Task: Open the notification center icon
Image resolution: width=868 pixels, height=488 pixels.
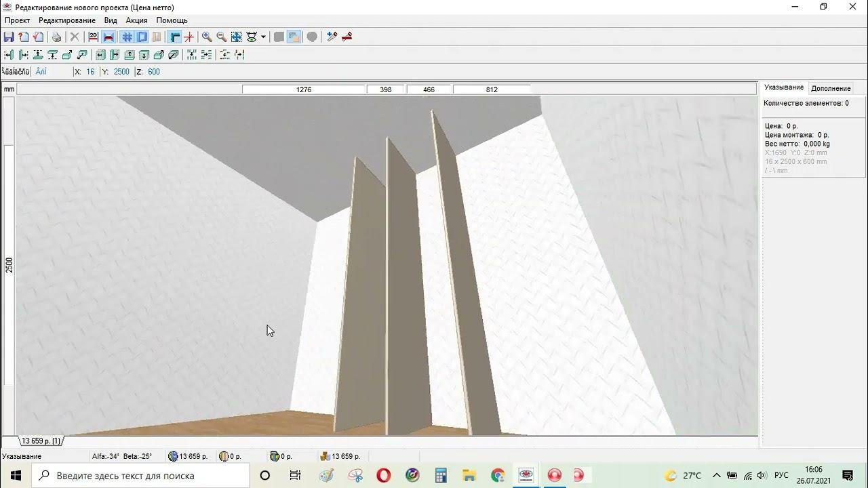Action: coord(848,475)
